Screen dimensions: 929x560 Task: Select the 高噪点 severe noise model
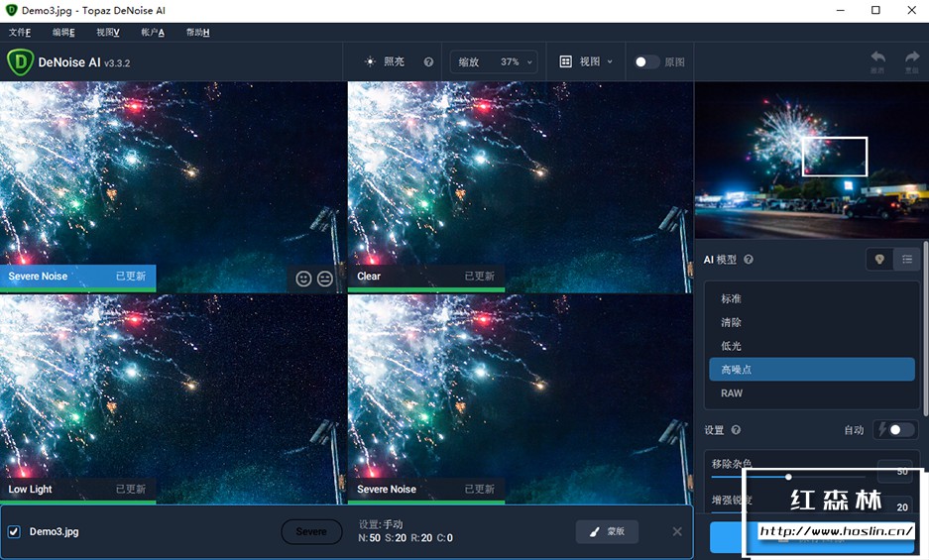[812, 369]
